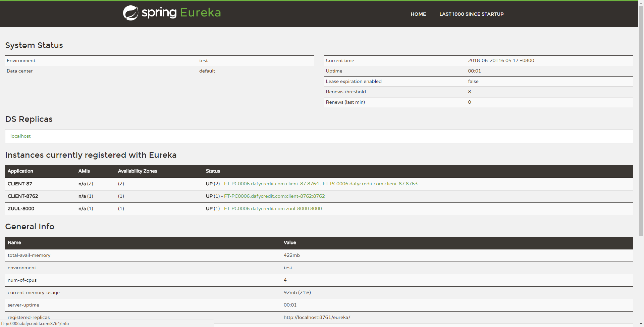644x327 pixels.
Task: Open client-8762:8762 instance link
Action: [x=274, y=196]
